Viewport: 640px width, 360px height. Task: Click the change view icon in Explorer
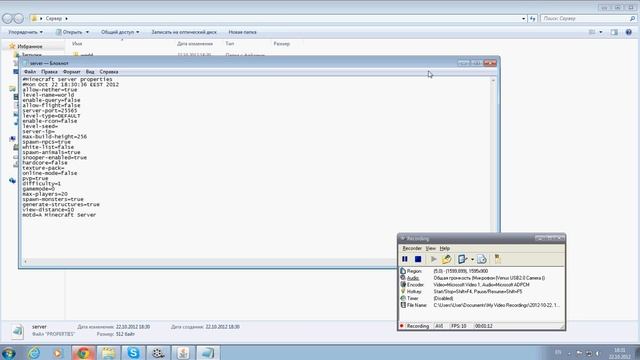pyautogui.click(x=592, y=32)
